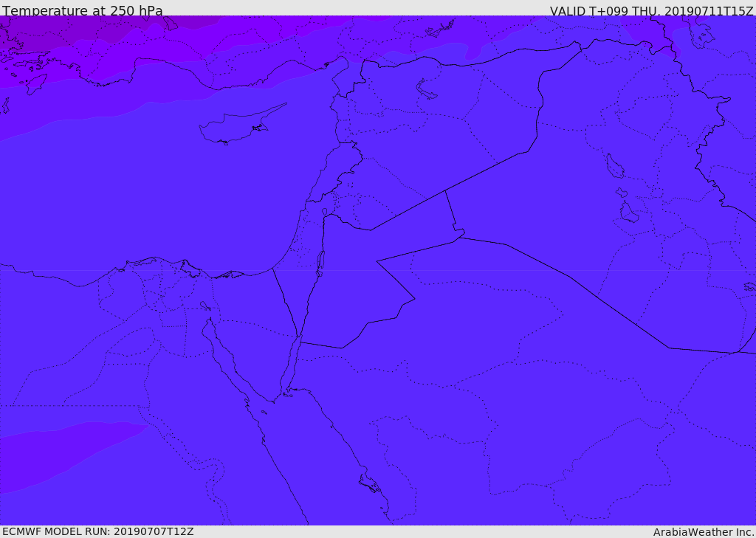This screenshot has height=538, width=756.
Task: Click the 'Temperature at 250 hPa' title
Action: (83, 10)
